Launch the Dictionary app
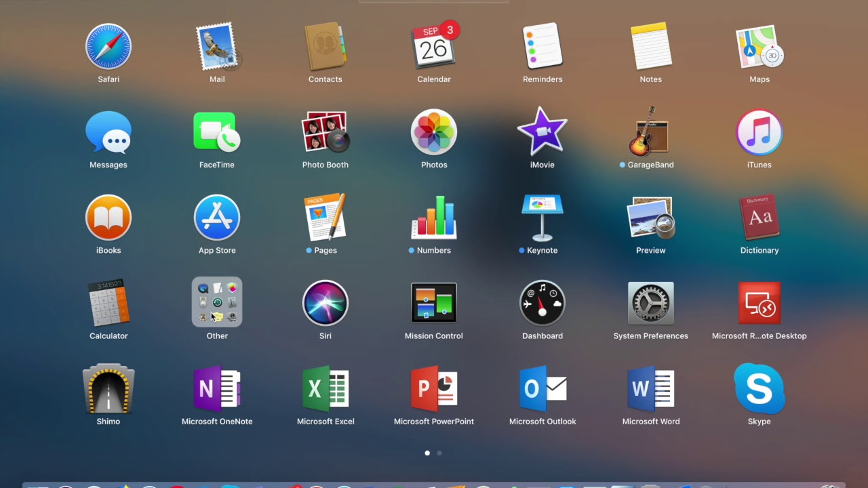Image resolution: width=868 pixels, height=488 pixels. coord(759,218)
